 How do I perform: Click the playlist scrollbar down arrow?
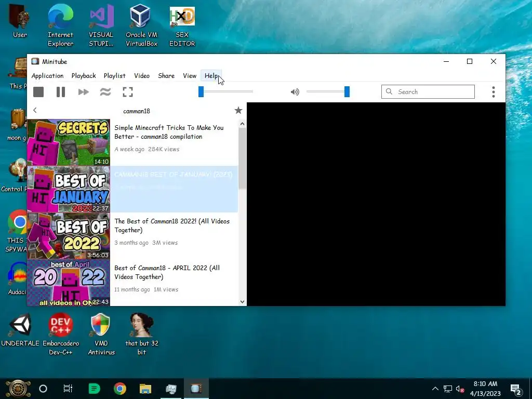click(x=242, y=301)
